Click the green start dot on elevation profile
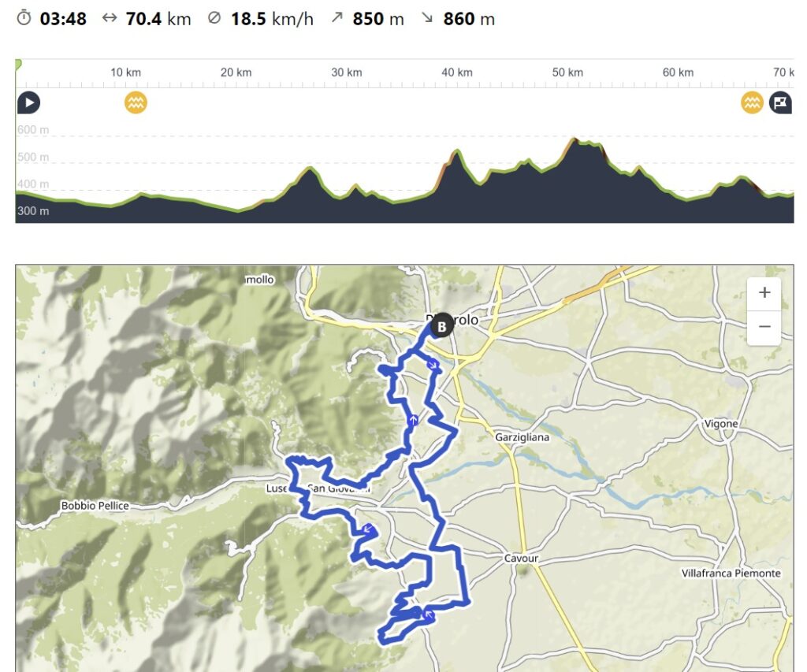Viewport: 807px width, 672px height. [17, 65]
